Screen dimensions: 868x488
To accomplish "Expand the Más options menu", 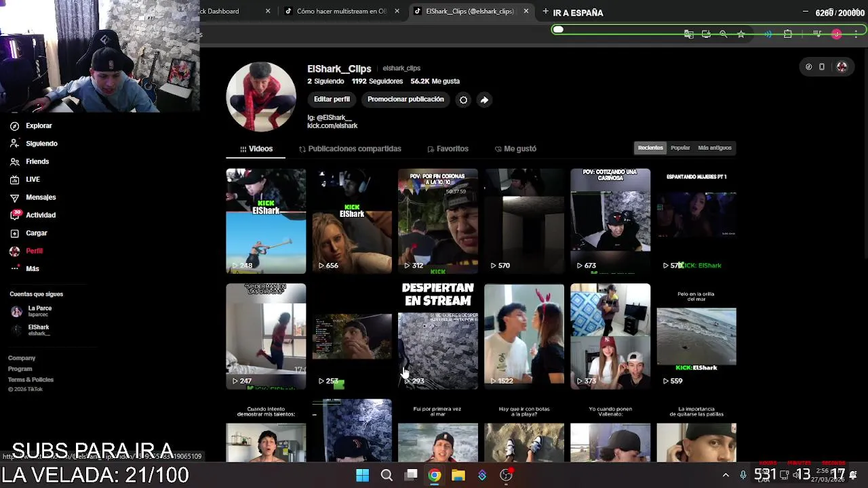I will 24,268.
